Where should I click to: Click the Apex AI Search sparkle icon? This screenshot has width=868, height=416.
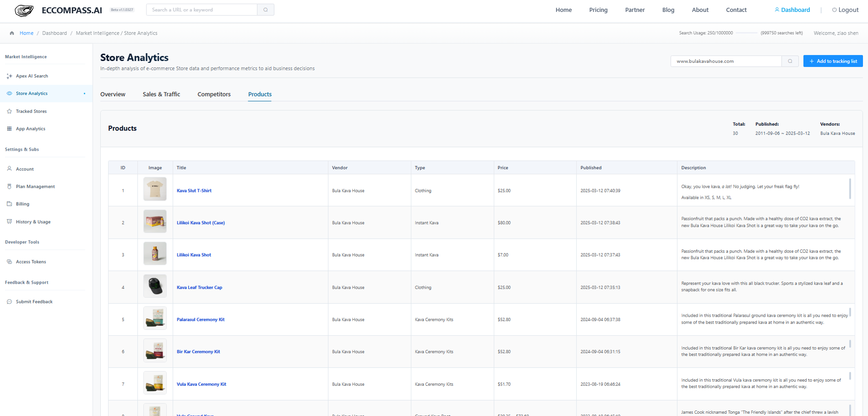click(9, 76)
